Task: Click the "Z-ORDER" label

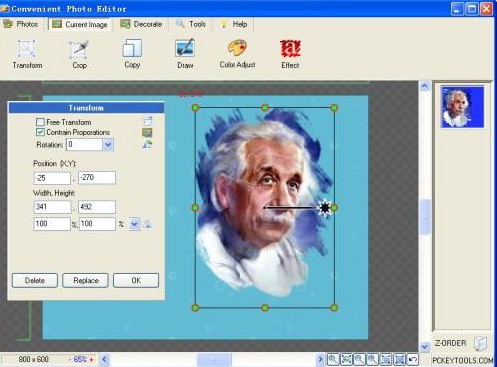Action: tap(450, 343)
